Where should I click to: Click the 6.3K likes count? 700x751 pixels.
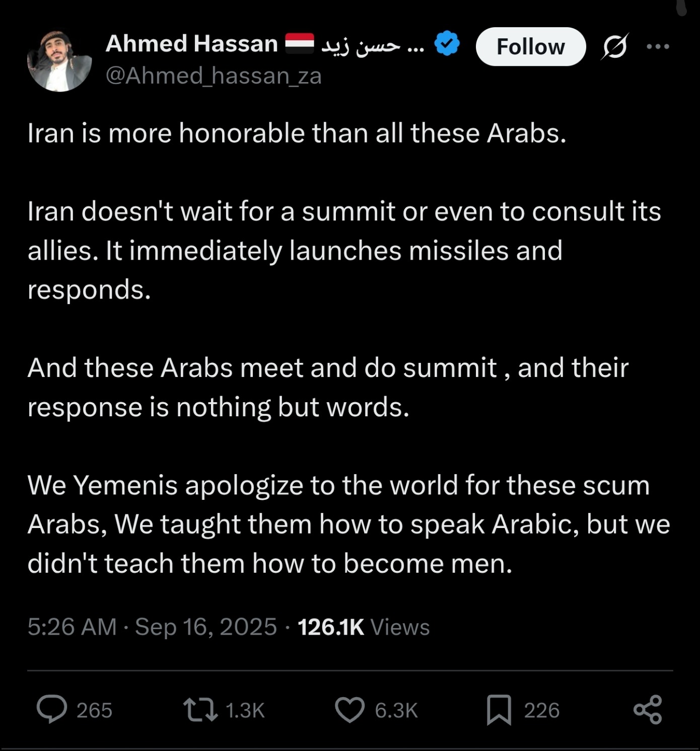pos(396,710)
